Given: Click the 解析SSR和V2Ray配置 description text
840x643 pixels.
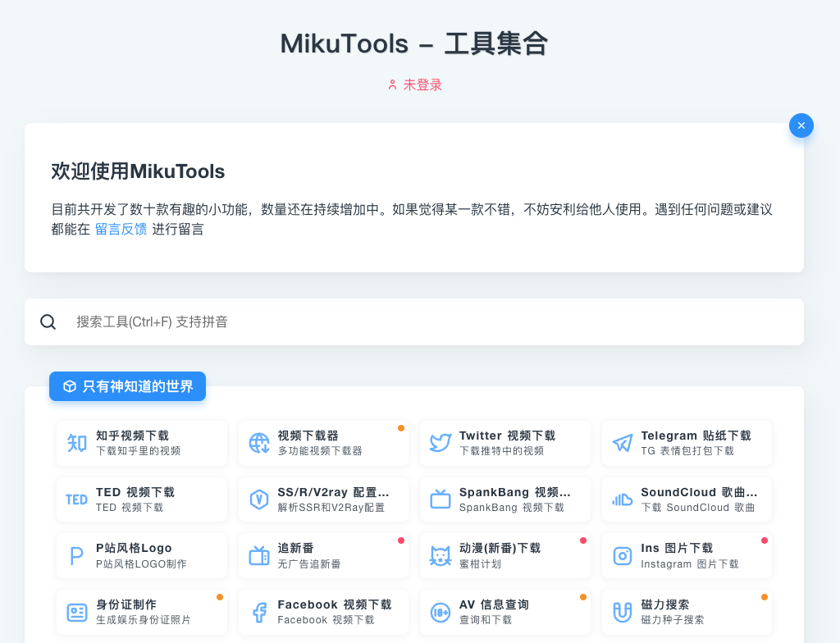Looking at the screenshot, I should (331, 508).
